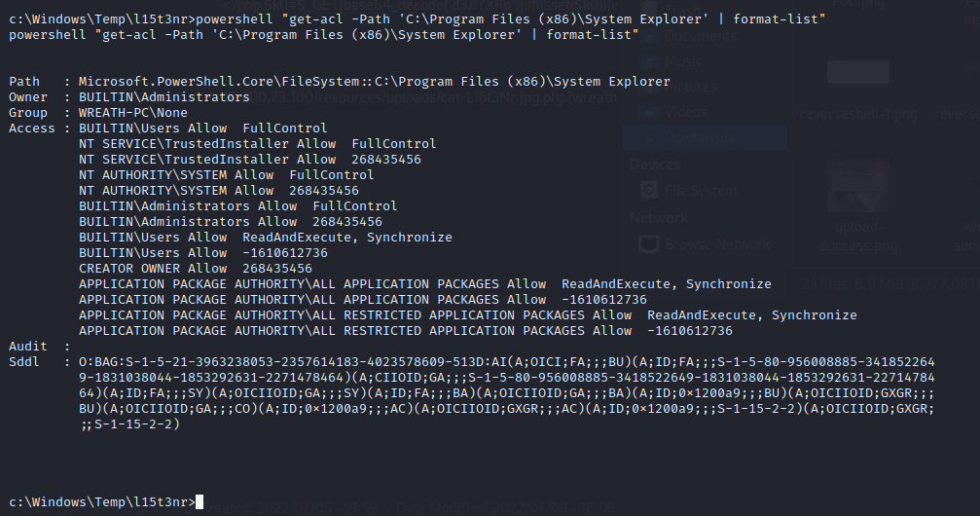
Task: Click the empty Audit label line
Action: pyautogui.click(x=39, y=348)
